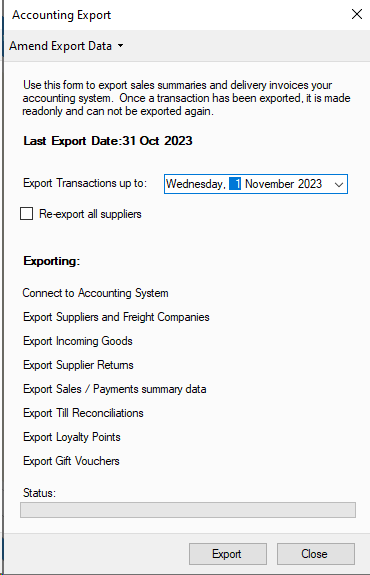
Task: Click Export Till Reconciliations step
Action: coord(83,413)
